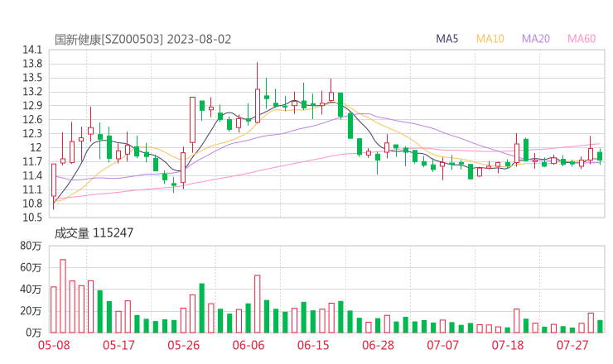Click the 10.8 price axis label

(32, 204)
